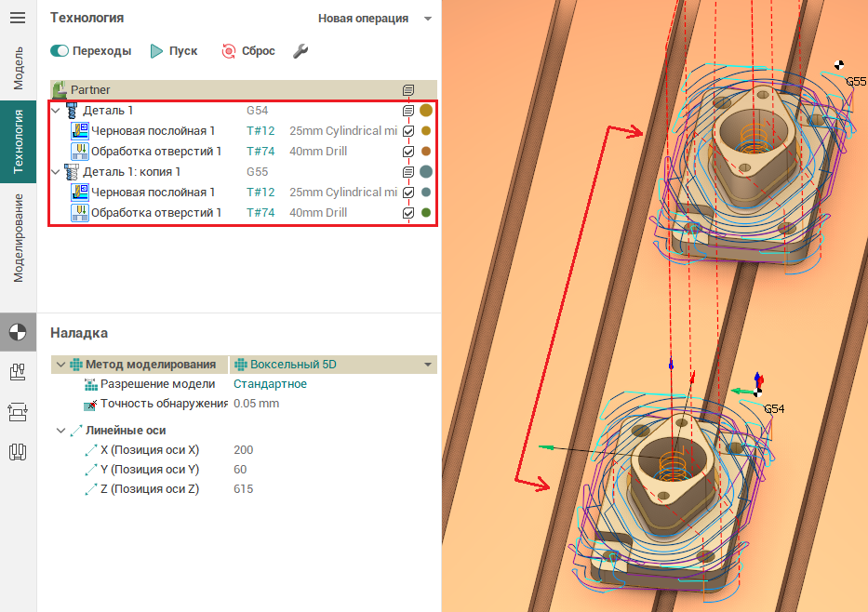Click the bottom-most icon in left sidebar
This screenshot has height=612, width=868.
click(x=18, y=453)
